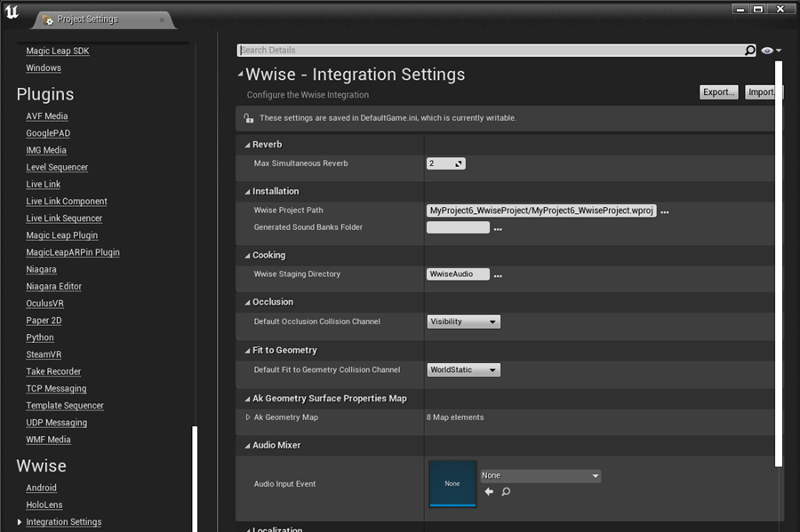Screen dimensions: 800x532
Task: Open Wwise HoloLens settings
Action: pos(44,505)
